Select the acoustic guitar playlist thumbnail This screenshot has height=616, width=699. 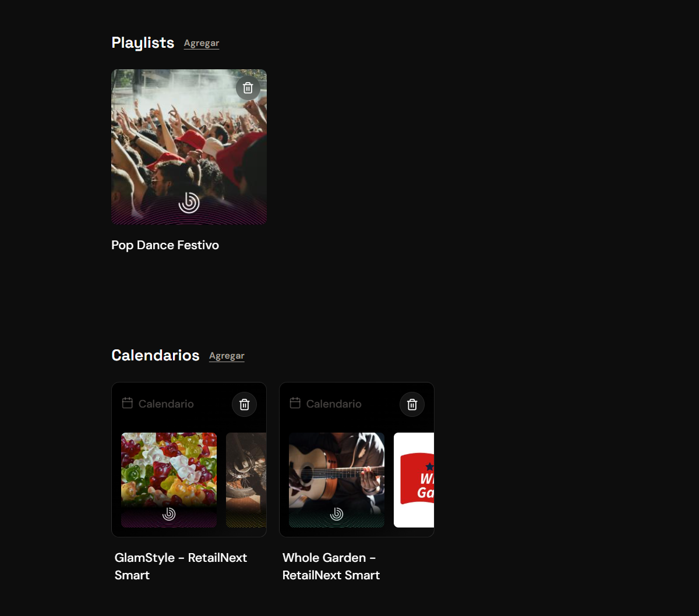coord(337,480)
